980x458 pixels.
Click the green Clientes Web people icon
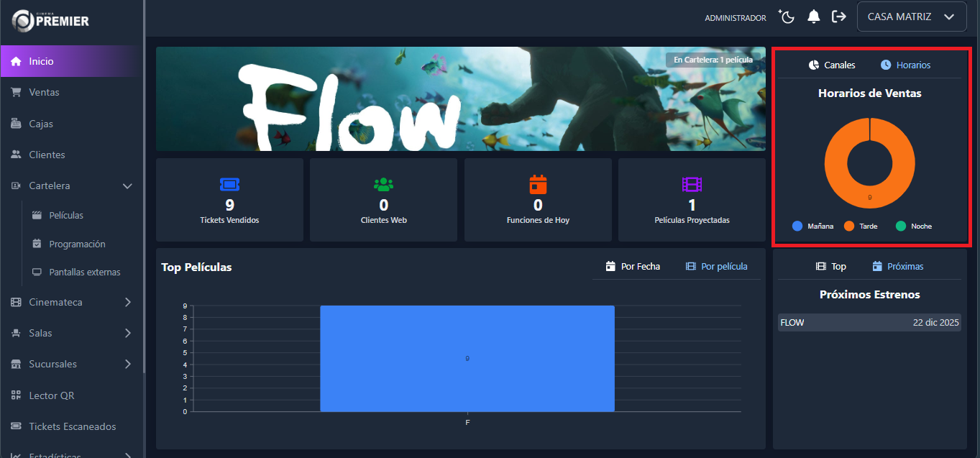[383, 185]
